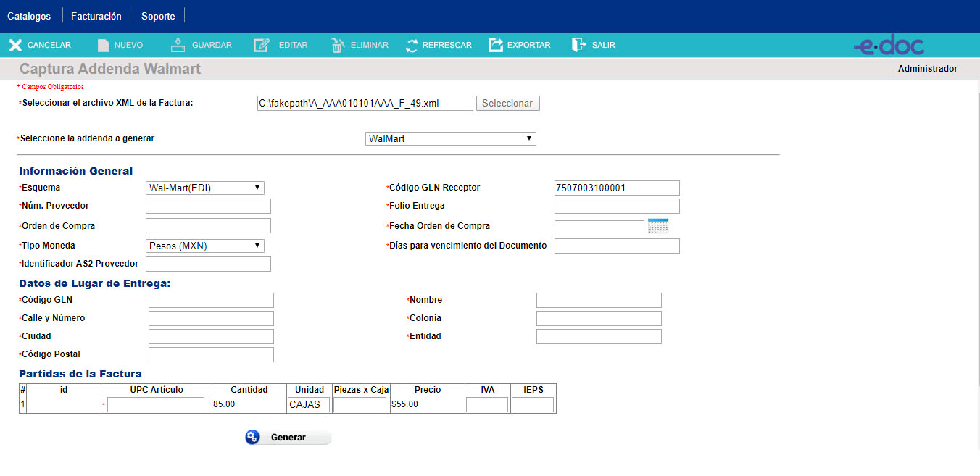Focus the Calle y Número field

tap(211, 318)
